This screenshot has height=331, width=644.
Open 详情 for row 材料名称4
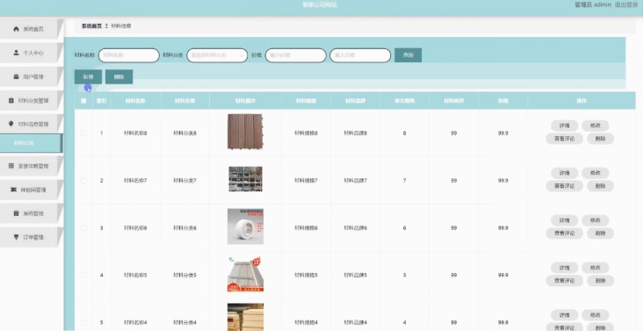click(x=564, y=315)
